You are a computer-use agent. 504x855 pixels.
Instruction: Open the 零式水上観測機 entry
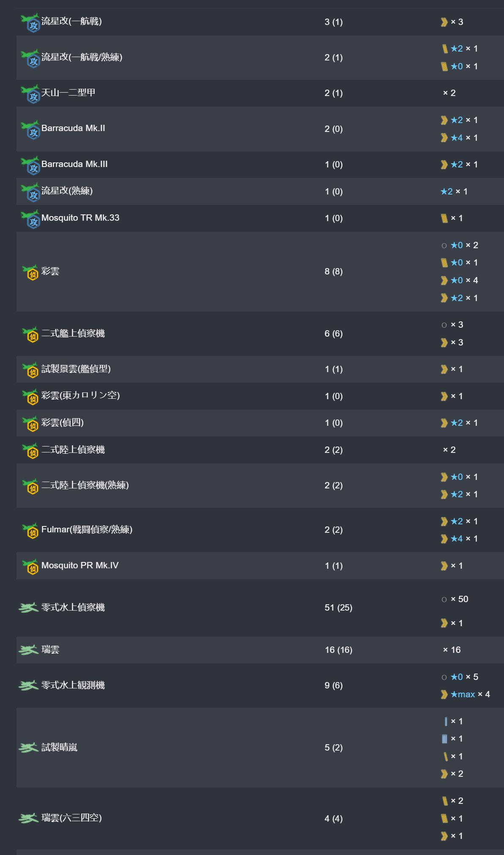click(x=73, y=685)
